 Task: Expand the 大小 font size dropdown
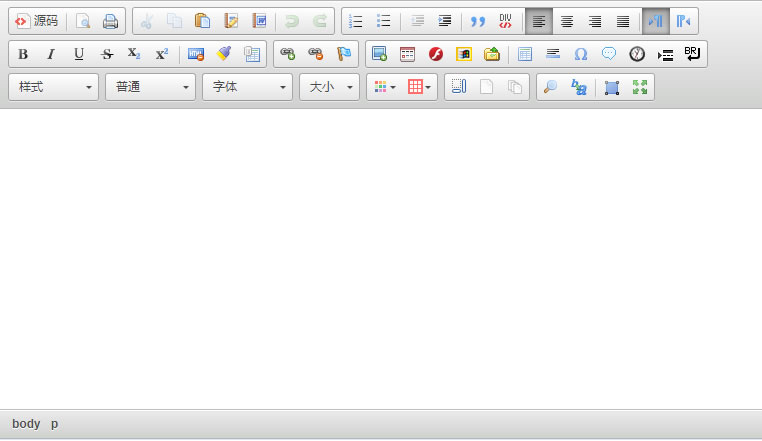tap(329, 87)
